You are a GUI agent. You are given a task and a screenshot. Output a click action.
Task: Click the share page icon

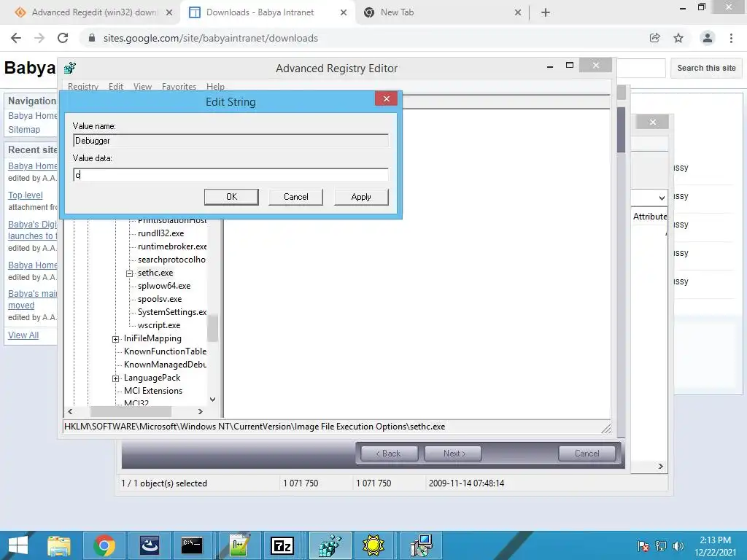(655, 38)
